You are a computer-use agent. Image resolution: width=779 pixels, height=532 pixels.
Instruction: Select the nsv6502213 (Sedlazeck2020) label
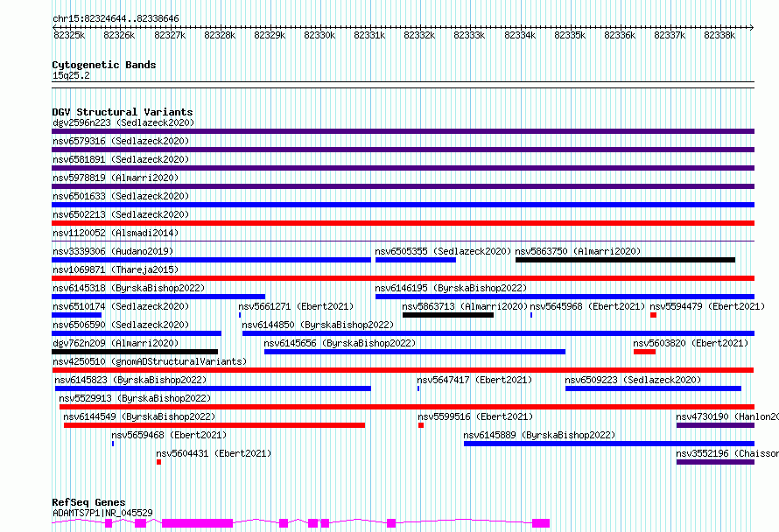[x=121, y=214]
